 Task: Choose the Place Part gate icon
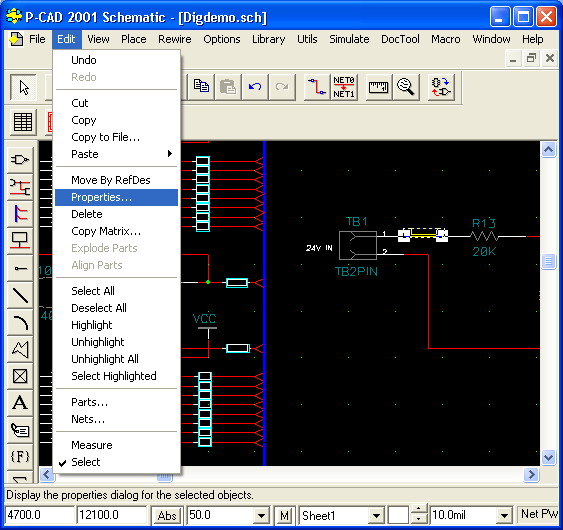pyautogui.click(x=20, y=159)
